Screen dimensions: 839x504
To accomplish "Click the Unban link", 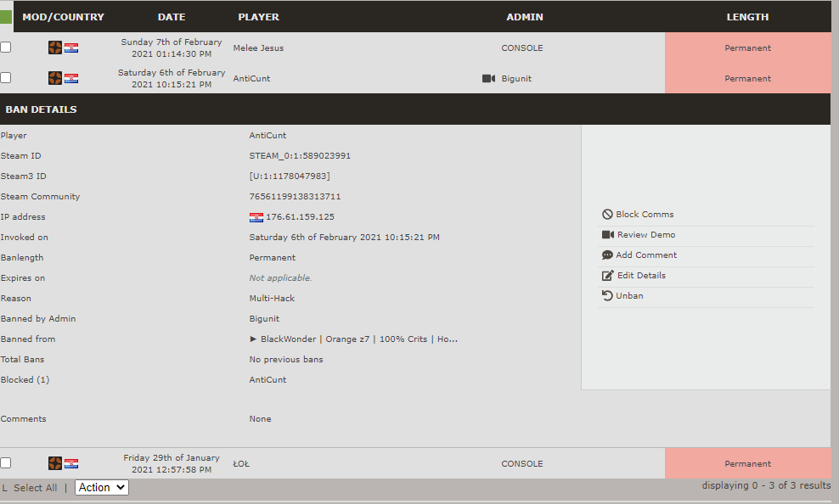I will pos(629,295).
